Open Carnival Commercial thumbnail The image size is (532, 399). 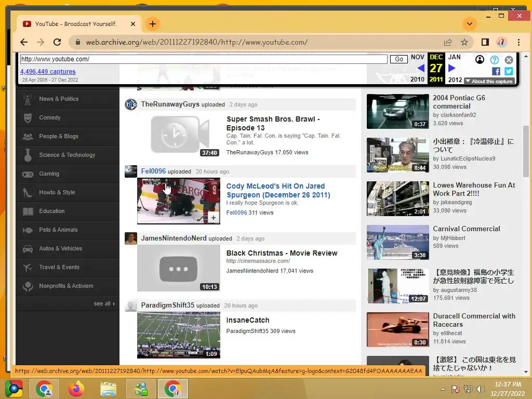coord(397,242)
